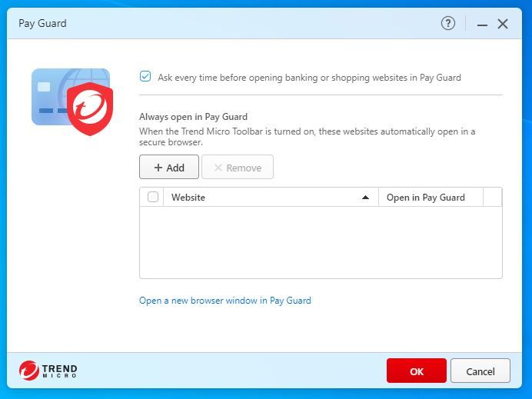532x399 pixels.
Task: Click the Pay Guard credit card shield icon
Action: (x=72, y=101)
